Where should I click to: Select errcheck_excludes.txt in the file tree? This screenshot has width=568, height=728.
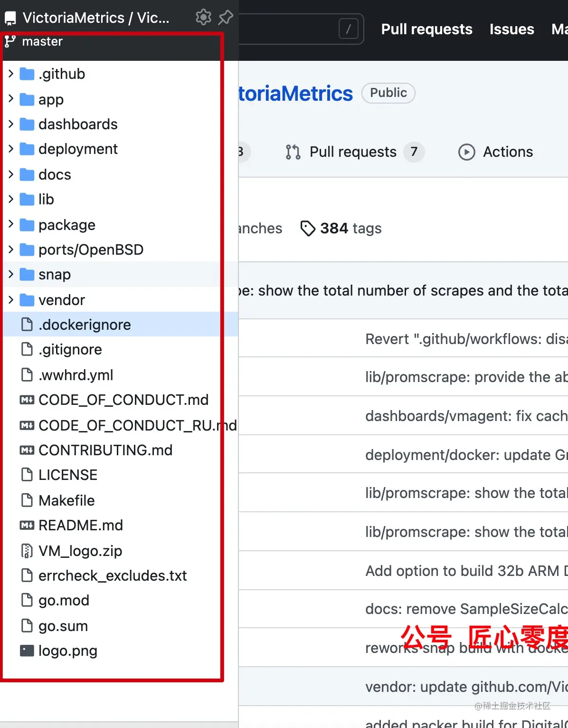pos(113,575)
